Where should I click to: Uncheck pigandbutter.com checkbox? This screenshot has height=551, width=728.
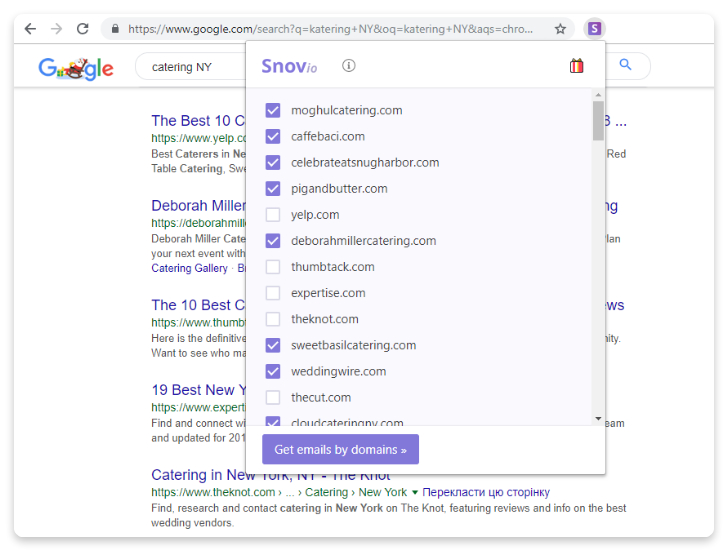pyautogui.click(x=273, y=188)
